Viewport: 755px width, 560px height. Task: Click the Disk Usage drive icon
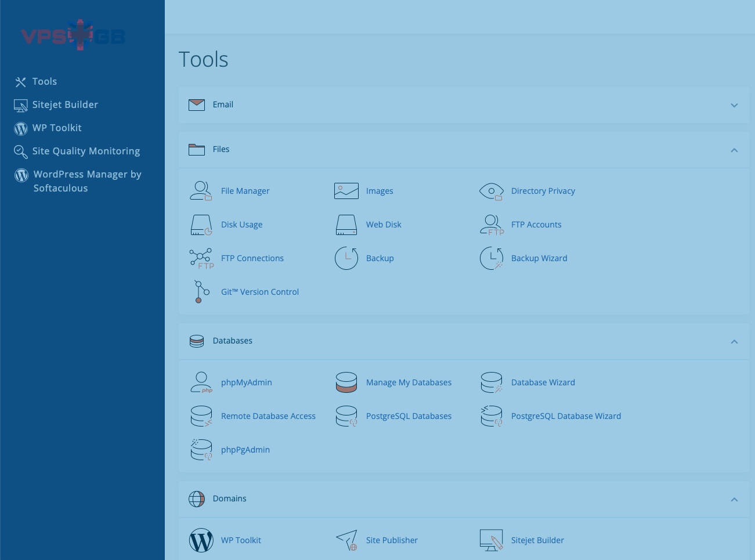(201, 225)
